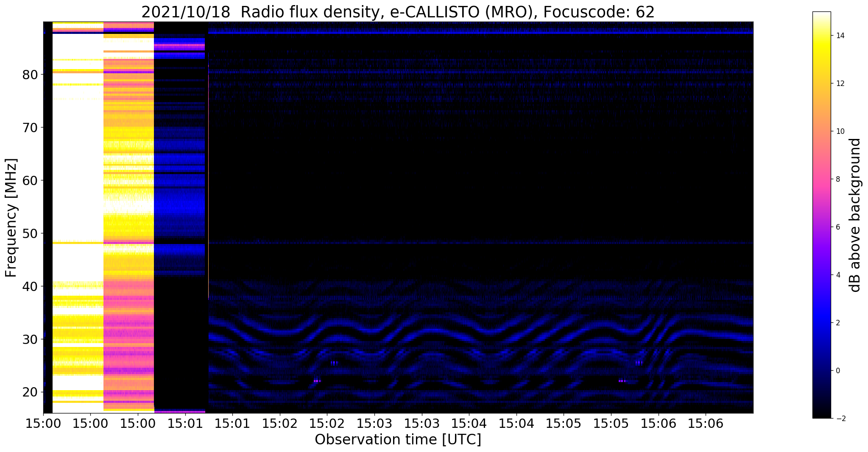Click the 80 tick on the frequency axis
The image size is (868, 452).
pyautogui.click(x=31, y=75)
